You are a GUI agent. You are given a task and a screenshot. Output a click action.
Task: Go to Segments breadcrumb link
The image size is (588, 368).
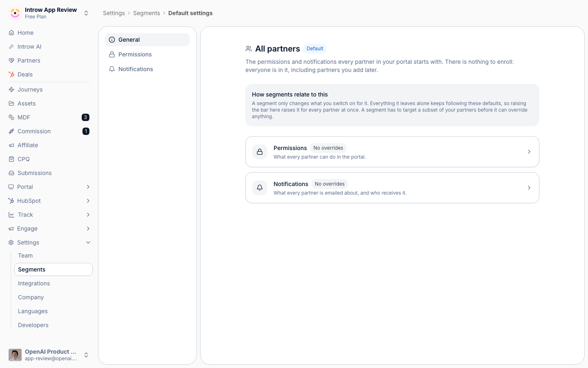147,13
